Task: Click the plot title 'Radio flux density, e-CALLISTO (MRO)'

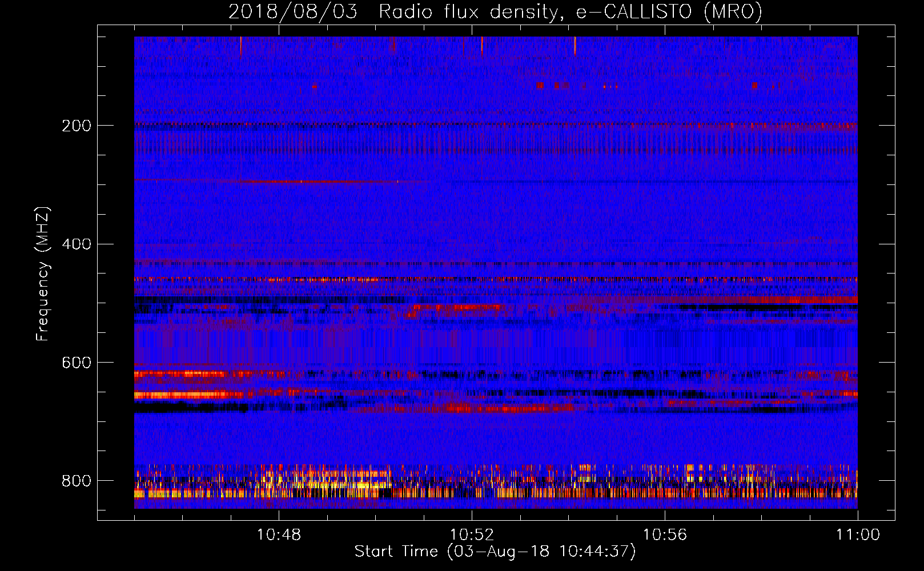Action: click(571, 11)
